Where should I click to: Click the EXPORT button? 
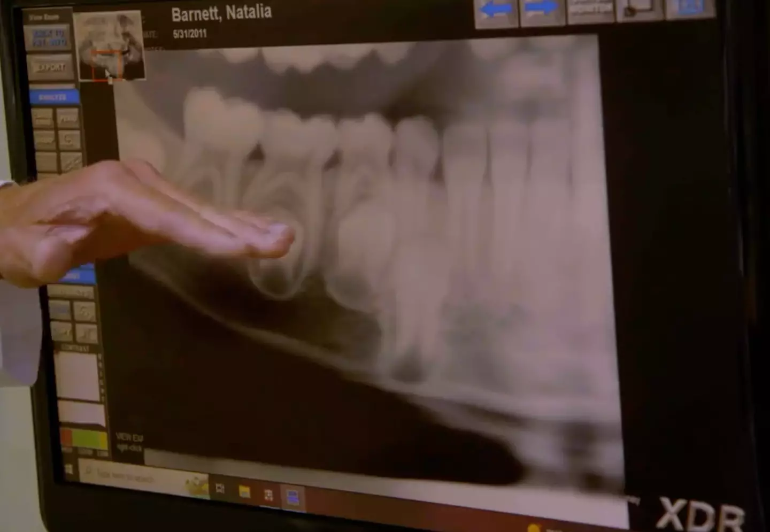[x=50, y=68]
